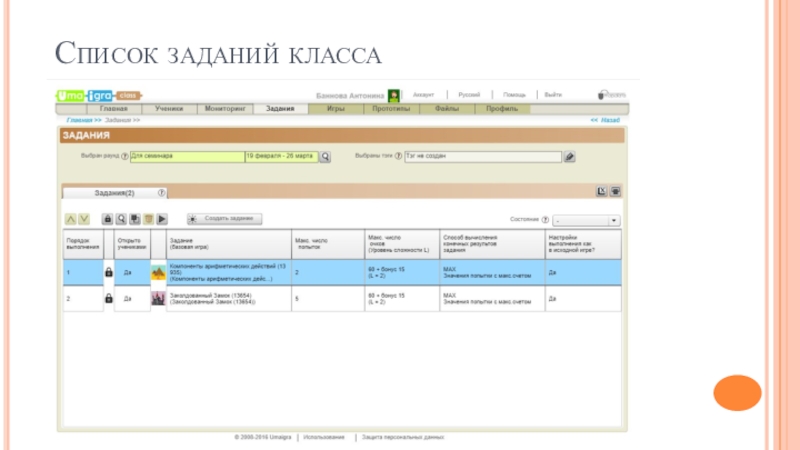
Task: Click the copy task icon in the toolbar
Action: (x=135, y=219)
